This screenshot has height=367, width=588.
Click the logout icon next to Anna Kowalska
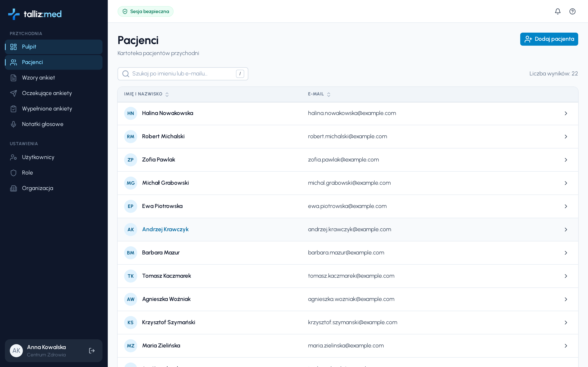[x=92, y=350]
